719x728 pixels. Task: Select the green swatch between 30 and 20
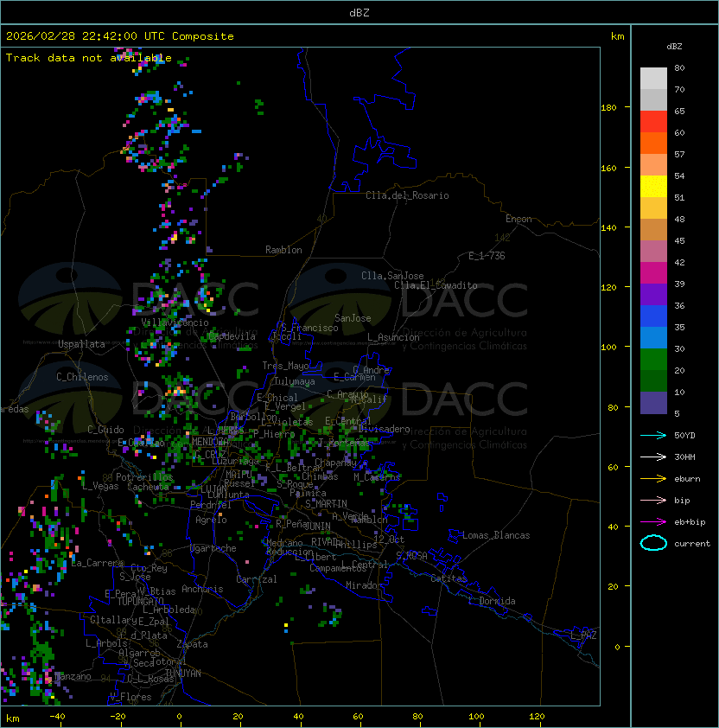(653, 360)
